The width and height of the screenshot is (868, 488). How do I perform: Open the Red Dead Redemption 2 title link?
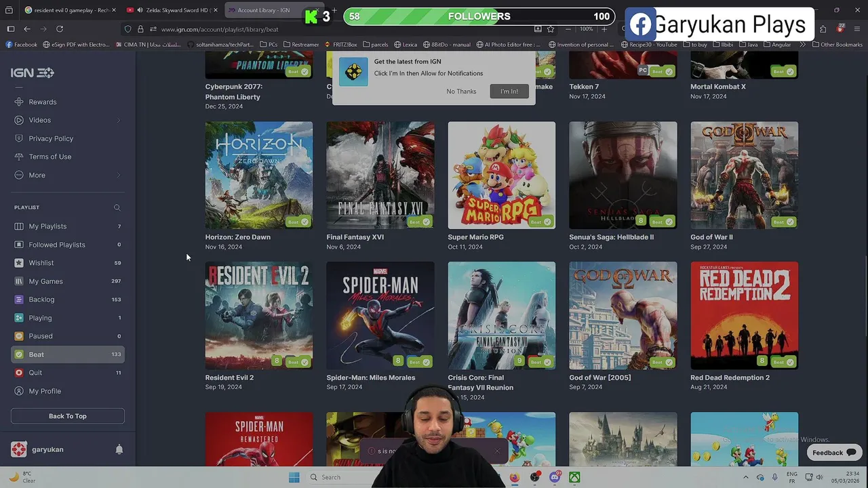[x=730, y=378]
